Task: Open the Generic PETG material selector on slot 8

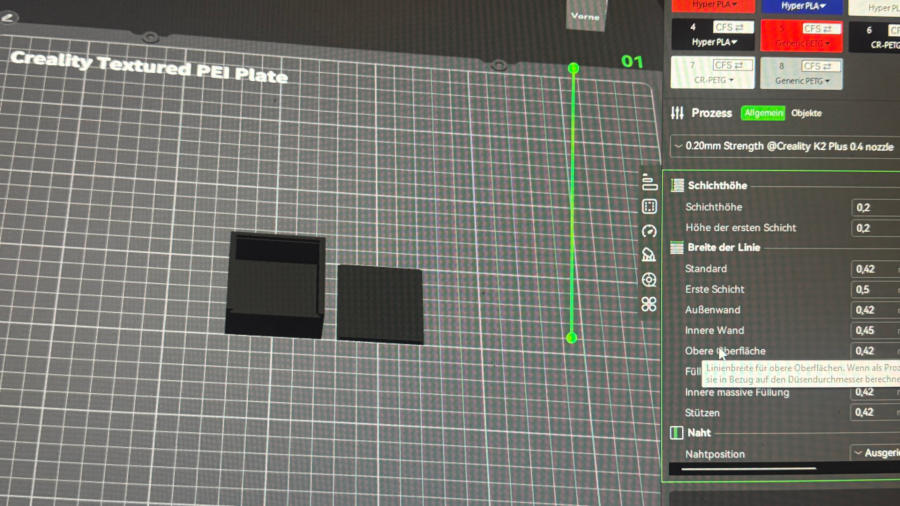Action: pos(800,80)
